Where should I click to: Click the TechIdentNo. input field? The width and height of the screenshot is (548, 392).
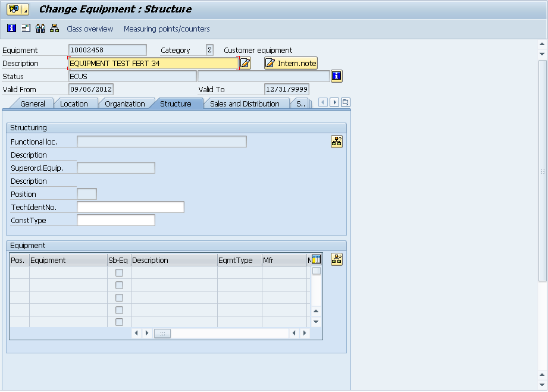[x=130, y=207]
